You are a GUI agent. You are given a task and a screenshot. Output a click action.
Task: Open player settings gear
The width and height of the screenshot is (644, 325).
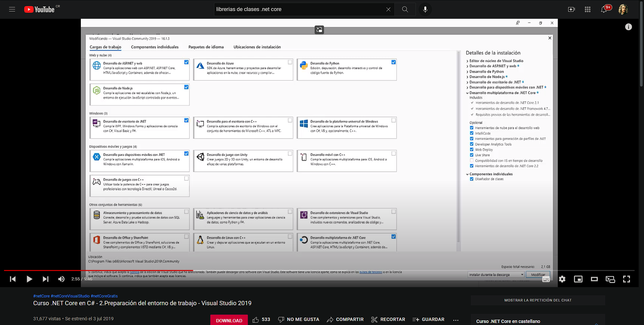562,279
